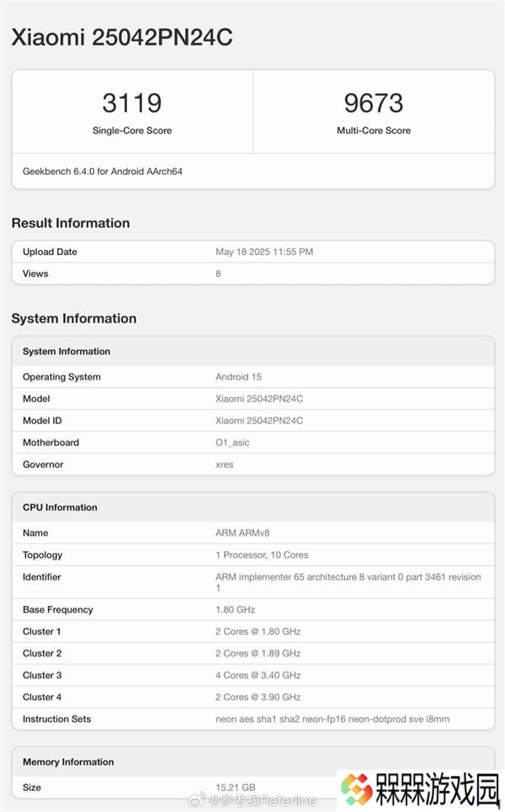Click the large System Information section heading
This screenshot has height=812, width=505.
coord(74,318)
